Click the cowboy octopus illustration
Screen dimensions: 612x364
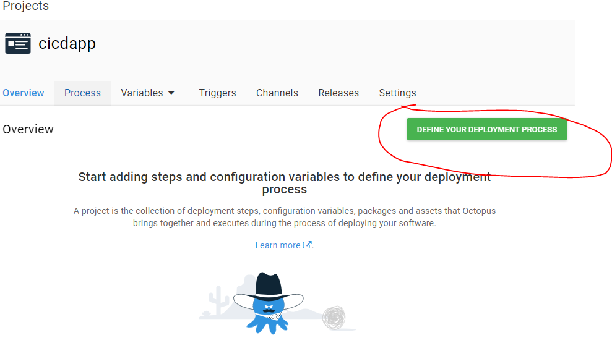tap(269, 304)
